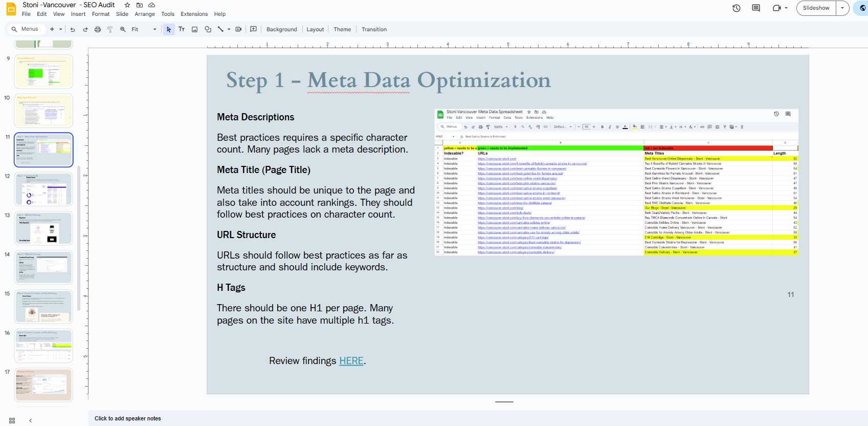Viewport: 868px width, 426px height.
Task: Select slide 15 thumbnail
Action: point(43,307)
